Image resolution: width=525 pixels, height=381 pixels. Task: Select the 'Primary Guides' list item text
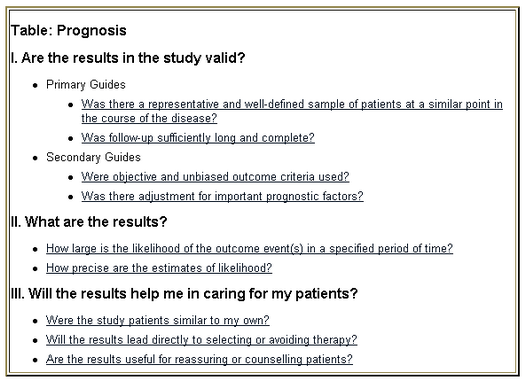point(86,85)
